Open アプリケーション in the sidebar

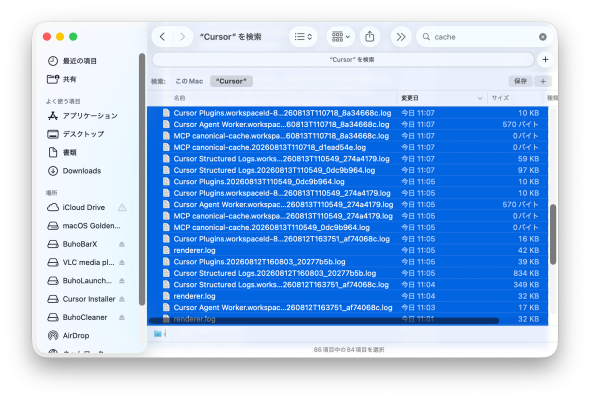90,116
